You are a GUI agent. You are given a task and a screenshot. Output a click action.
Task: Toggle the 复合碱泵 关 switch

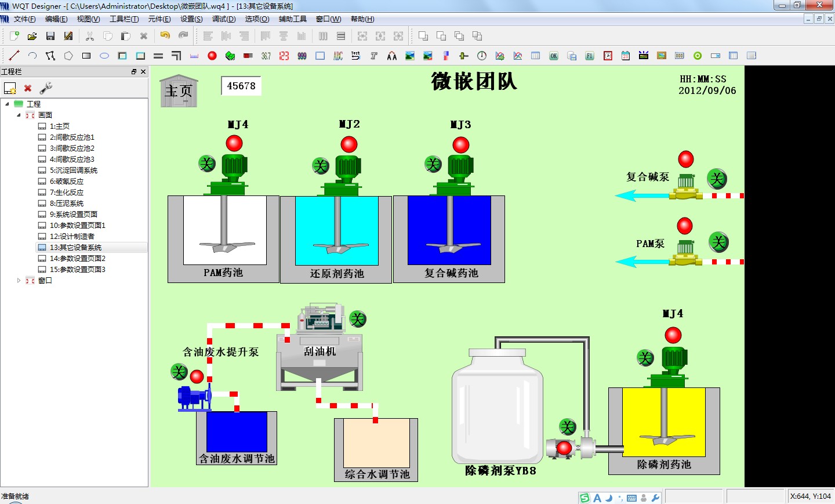tap(717, 179)
